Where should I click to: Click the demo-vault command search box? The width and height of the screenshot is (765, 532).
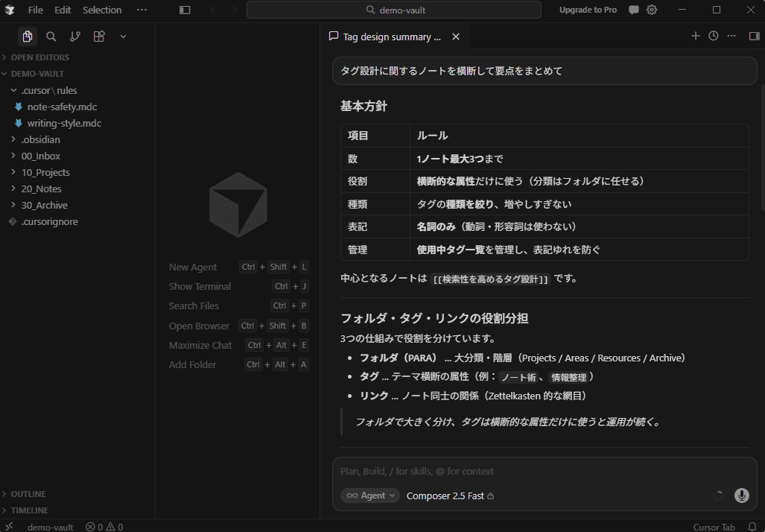(394, 10)
